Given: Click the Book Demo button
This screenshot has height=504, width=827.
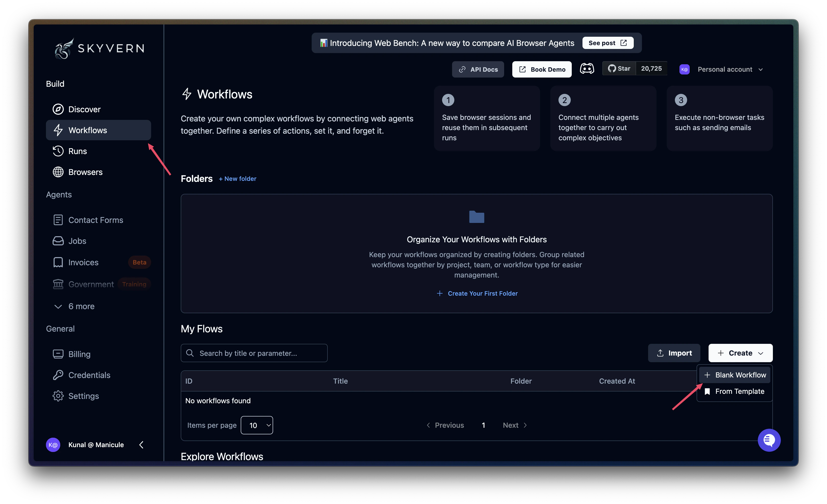Looking at the screenshot, I should pos(541,69).
